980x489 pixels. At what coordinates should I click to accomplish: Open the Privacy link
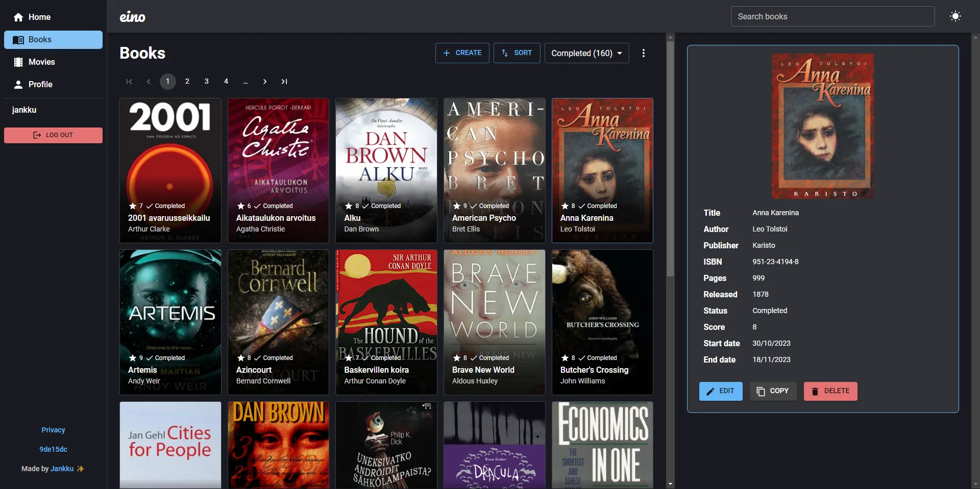click(x=53, y=430)
